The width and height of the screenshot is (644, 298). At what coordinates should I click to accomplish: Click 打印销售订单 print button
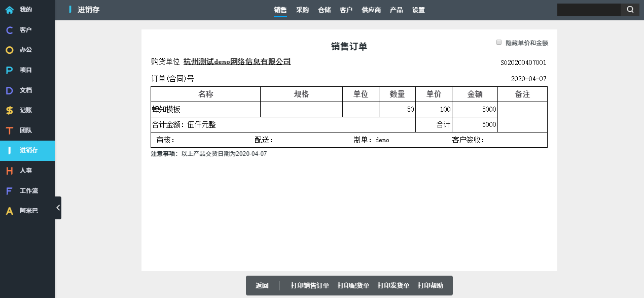[310, 286]
